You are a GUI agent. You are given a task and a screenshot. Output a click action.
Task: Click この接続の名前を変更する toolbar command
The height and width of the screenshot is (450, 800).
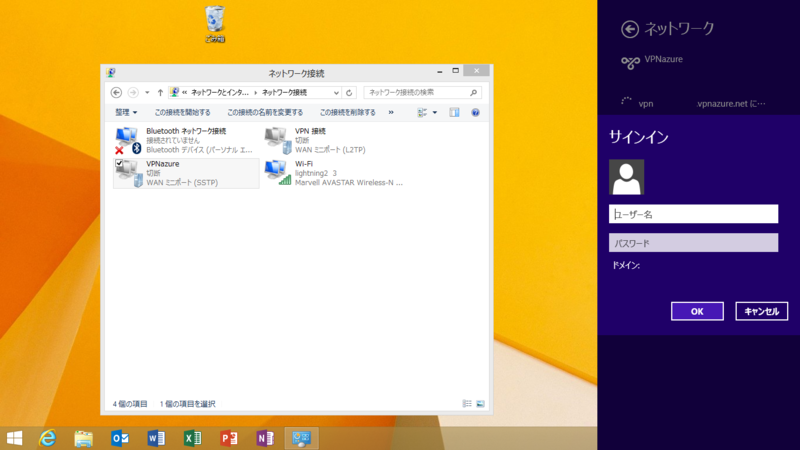(x=265, y=112)
